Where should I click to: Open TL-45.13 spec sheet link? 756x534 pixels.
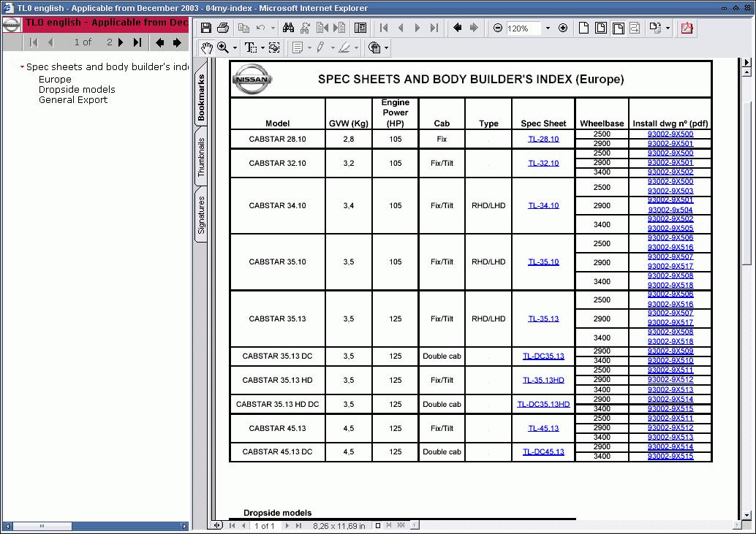click(x=543, y=429)
